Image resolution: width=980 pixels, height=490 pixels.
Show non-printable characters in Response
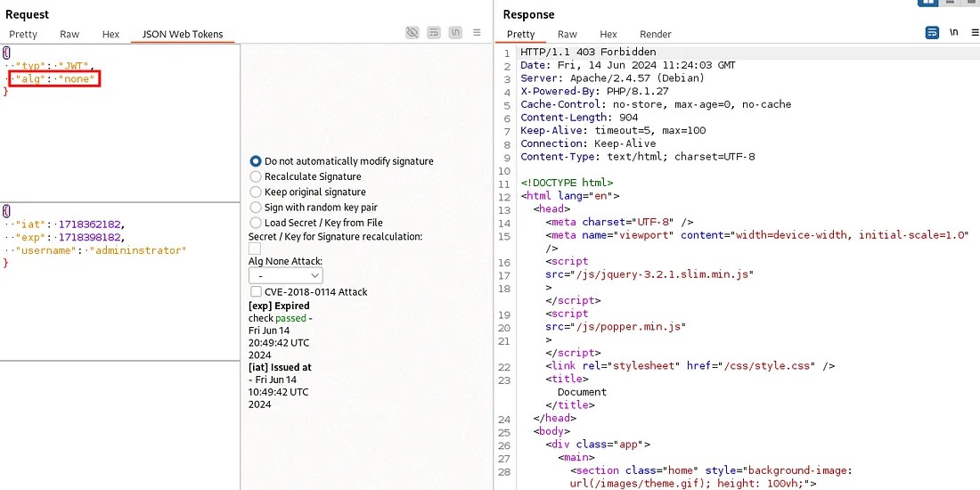(953, 33)
